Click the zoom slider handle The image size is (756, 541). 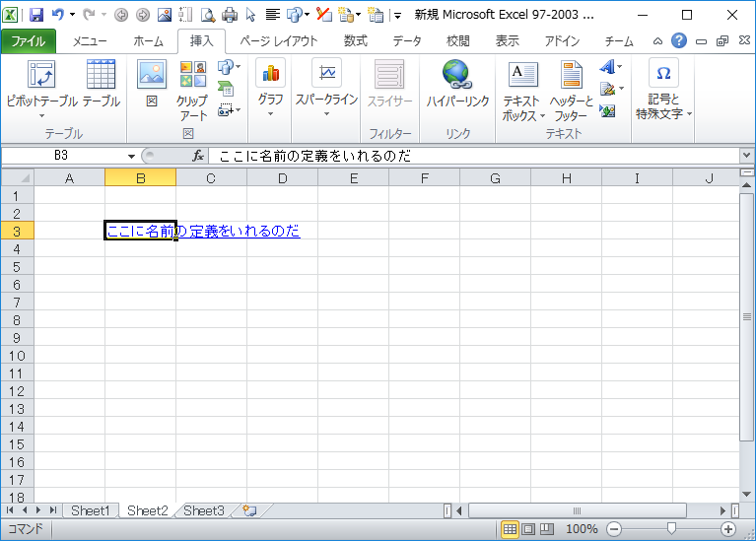pyautogui.click(x=671, y=529)
